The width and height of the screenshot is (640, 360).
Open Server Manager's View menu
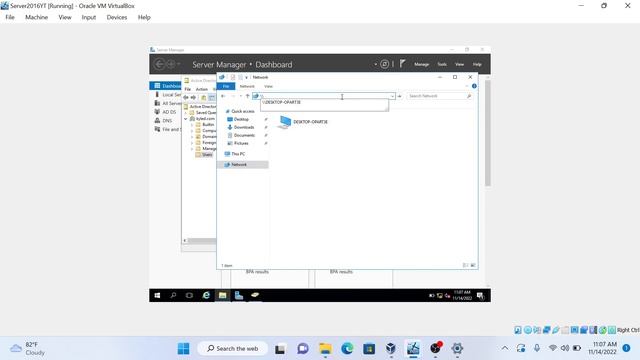(459, 64)
